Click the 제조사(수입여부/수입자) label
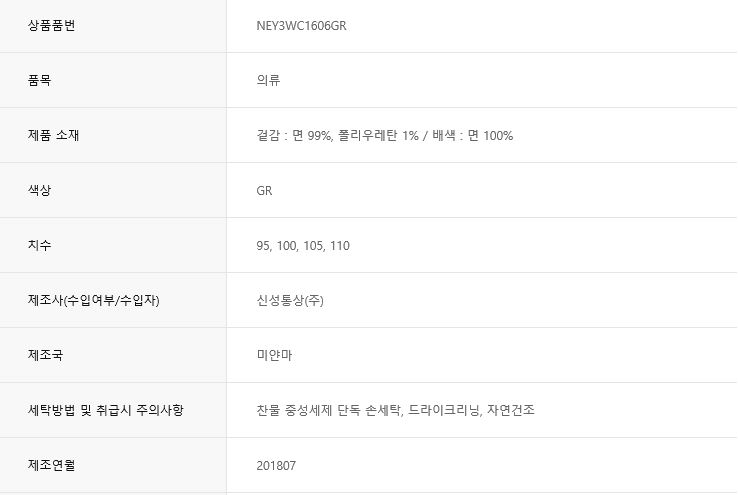 click(94, 300)
